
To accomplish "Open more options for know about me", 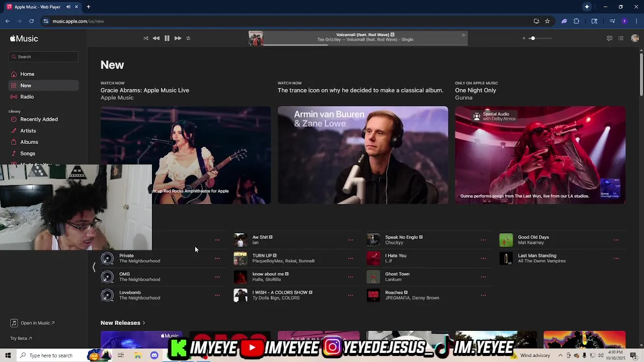I will tap(350, 277).
